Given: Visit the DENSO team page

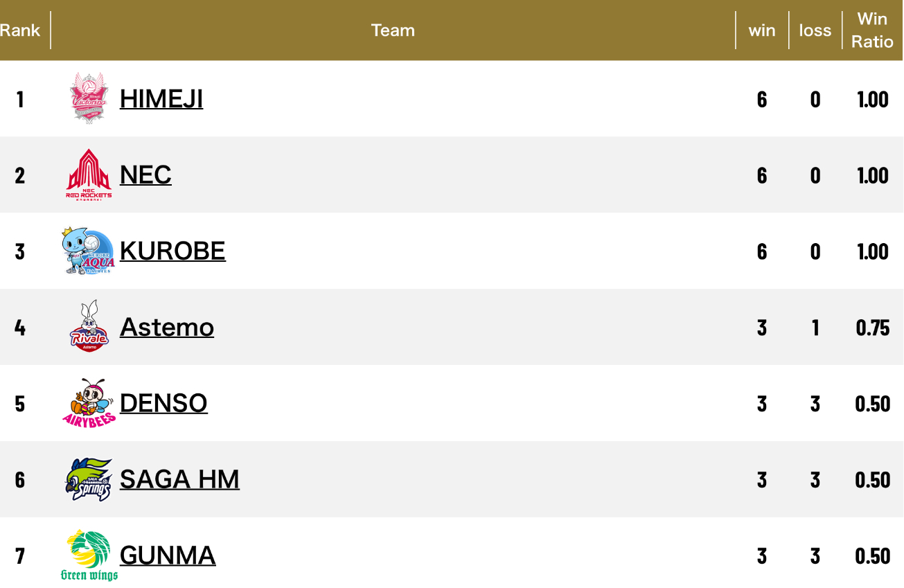Looking at the screenshot, I should tap(163, 403).
